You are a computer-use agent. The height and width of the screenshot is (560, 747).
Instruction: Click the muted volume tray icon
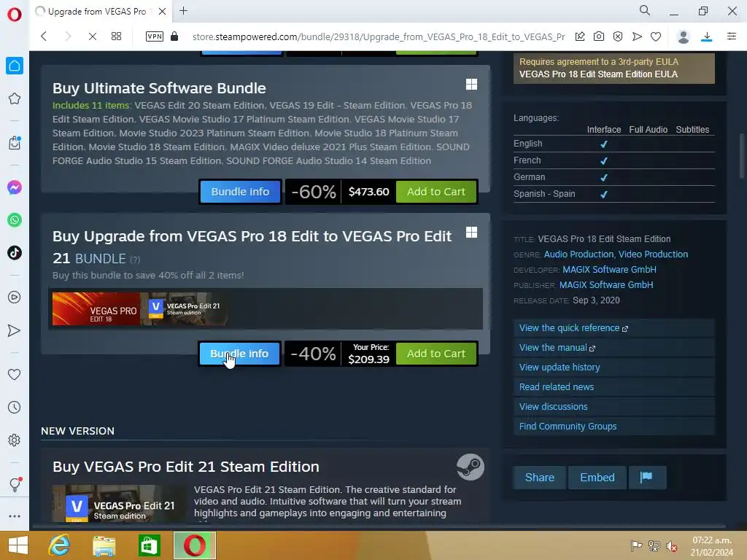672,546
